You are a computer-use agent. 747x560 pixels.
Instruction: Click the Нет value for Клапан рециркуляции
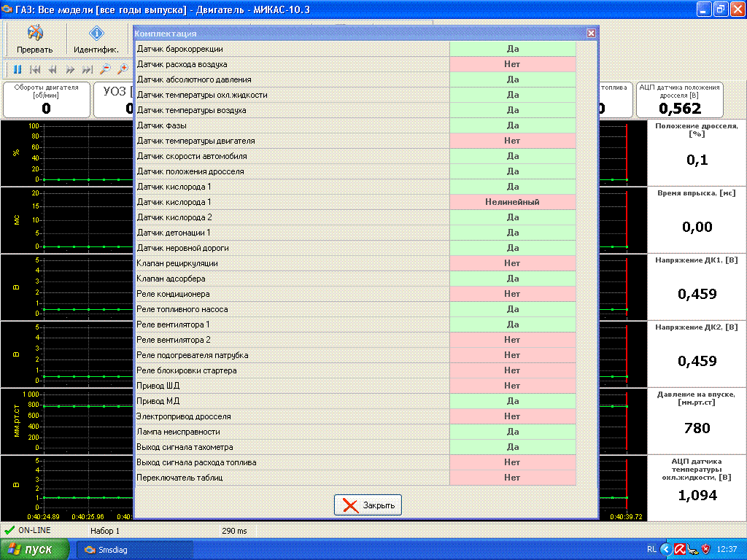coord(512,263)
